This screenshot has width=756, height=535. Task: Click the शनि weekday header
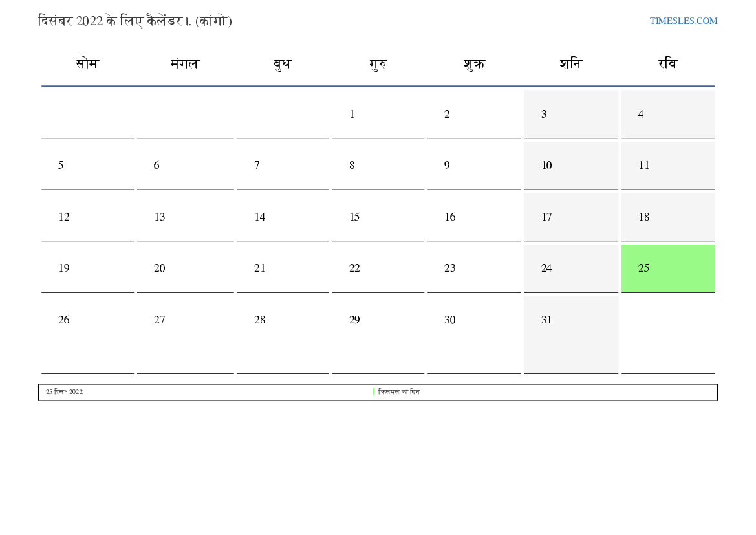[x=570, y=64]
